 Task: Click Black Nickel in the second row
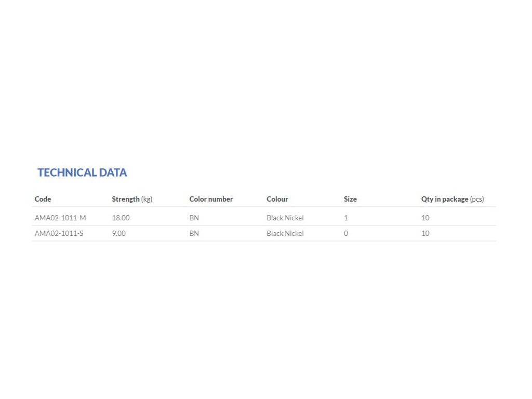click(x=285, y=233)
